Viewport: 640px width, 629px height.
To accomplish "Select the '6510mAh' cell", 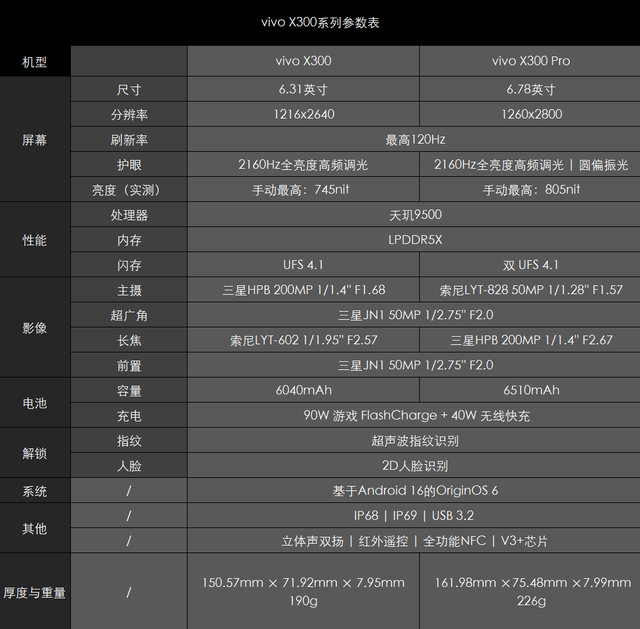I will [530, 391].
